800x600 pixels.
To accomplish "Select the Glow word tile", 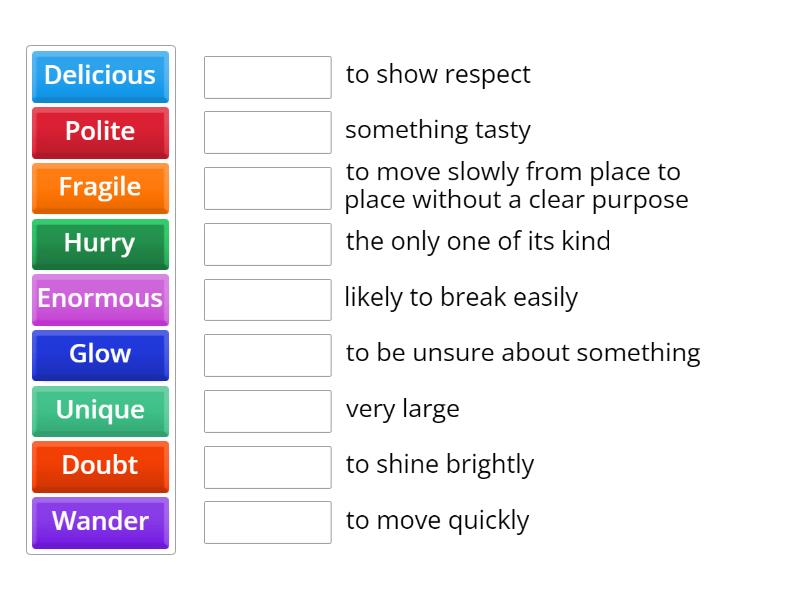I will pyautogui.click(x=100, y=355).
